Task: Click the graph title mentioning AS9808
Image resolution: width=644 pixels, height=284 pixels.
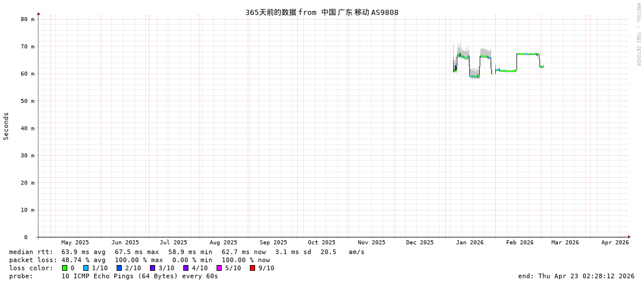Action: pos(322,12)
